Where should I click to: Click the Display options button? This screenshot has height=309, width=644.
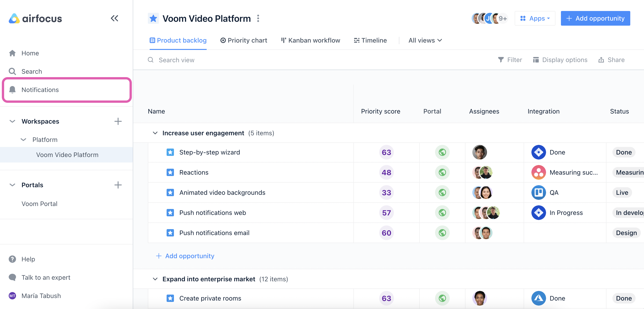pos(560,60)
